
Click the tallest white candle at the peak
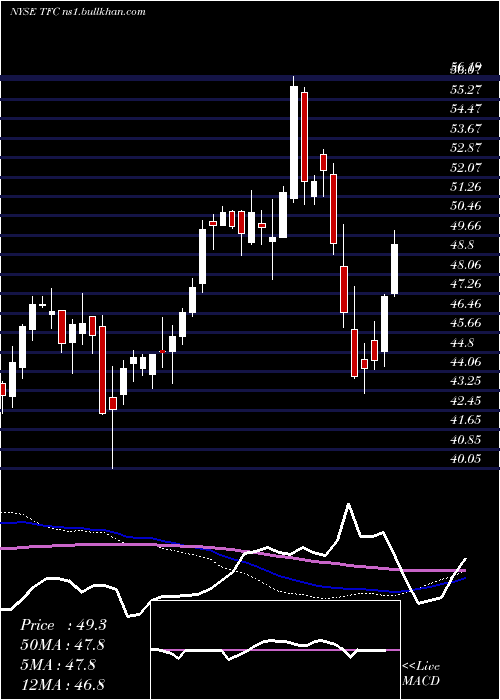click(294, 142)
